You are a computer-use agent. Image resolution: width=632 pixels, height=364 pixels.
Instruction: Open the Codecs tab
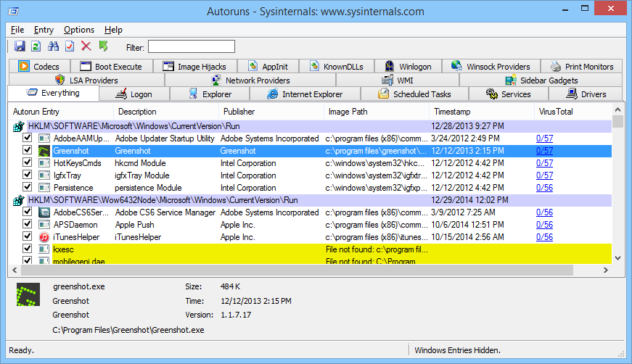39,67
